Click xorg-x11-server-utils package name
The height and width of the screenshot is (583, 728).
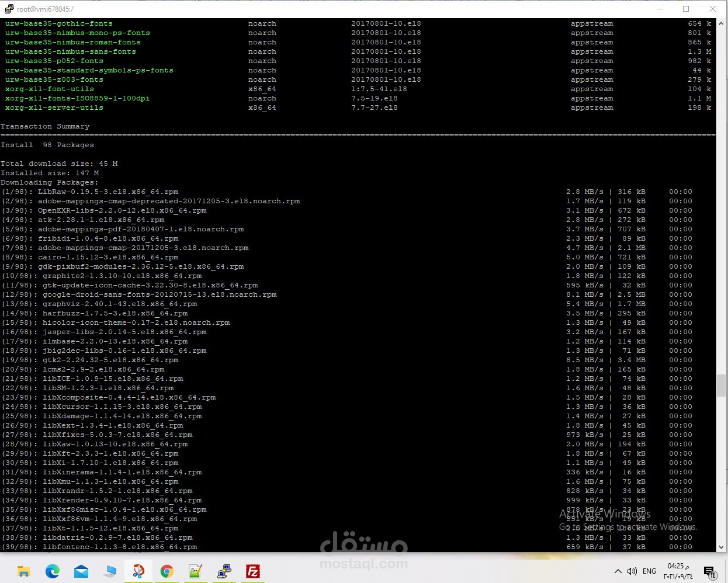tap(54, 108)
